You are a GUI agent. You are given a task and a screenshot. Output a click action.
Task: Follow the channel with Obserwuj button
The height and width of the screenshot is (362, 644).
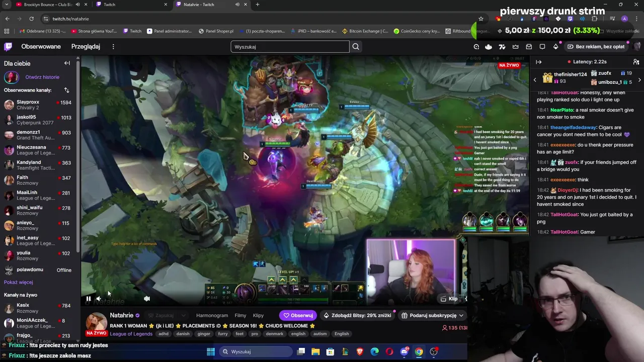click(x=298, y=315)
